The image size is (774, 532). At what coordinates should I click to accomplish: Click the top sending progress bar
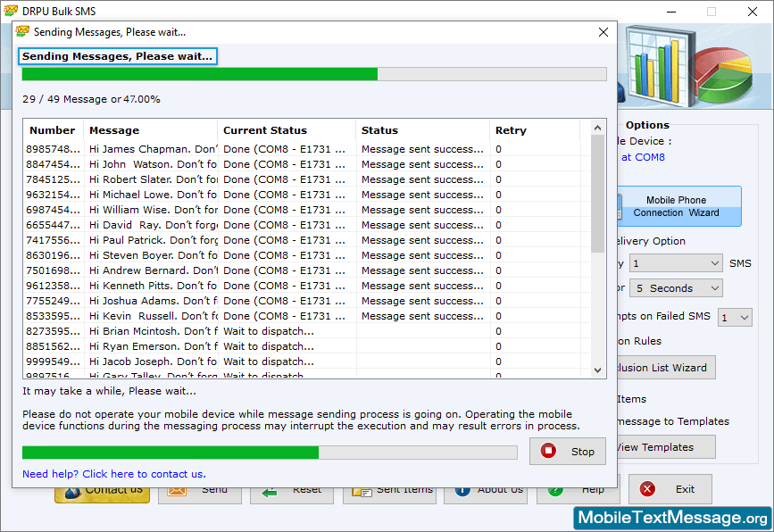click(314, 74)
